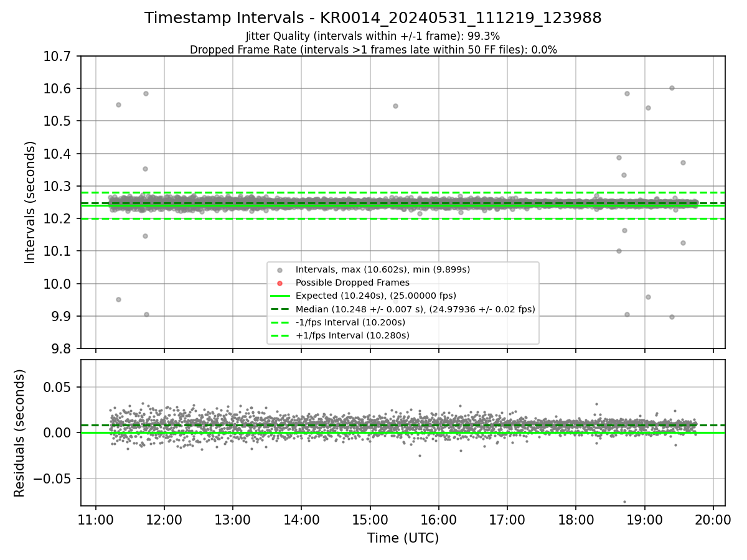Click the solid green Expected line legend sample
This screenshot has width=747, height=560.
coord(280,296)
